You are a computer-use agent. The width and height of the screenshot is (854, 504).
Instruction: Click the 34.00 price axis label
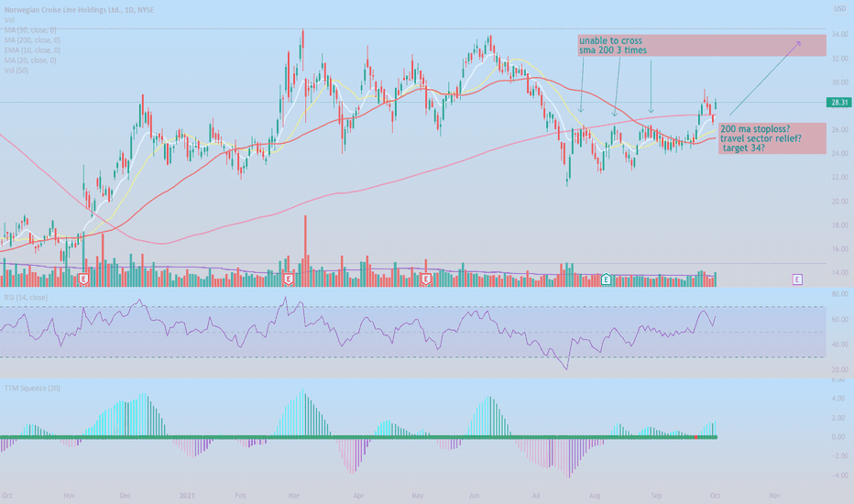840,34
